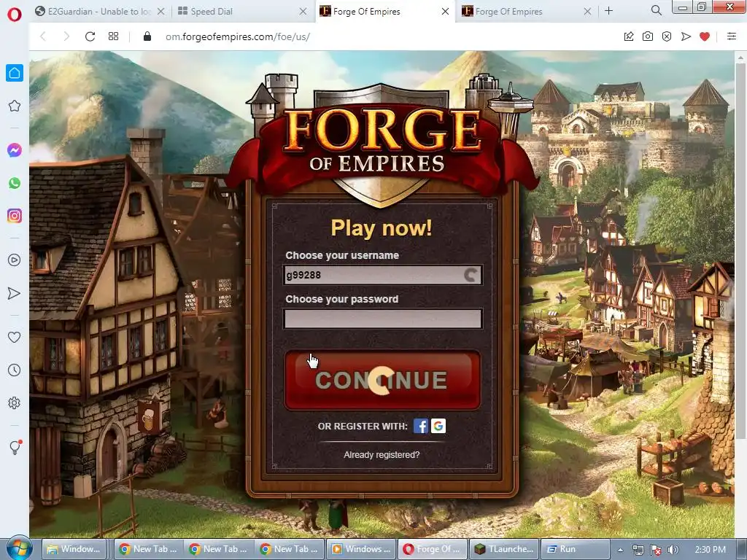Click the Choose your password field
The height and width of the screenshot is (560, 747).
tap(382, 319)
